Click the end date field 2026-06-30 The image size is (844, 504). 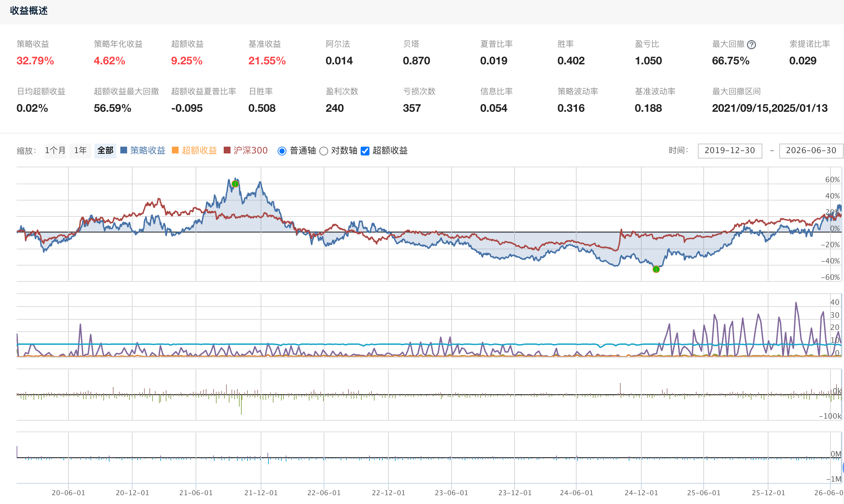811,150
